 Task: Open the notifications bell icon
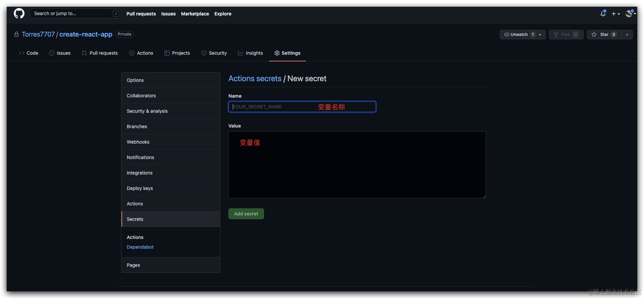[x=603, y=13]
